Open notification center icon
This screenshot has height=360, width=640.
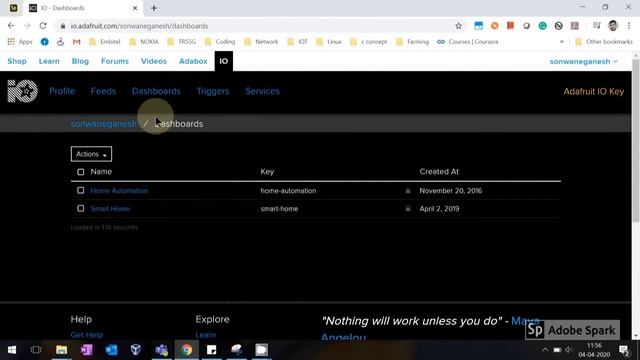624,350
